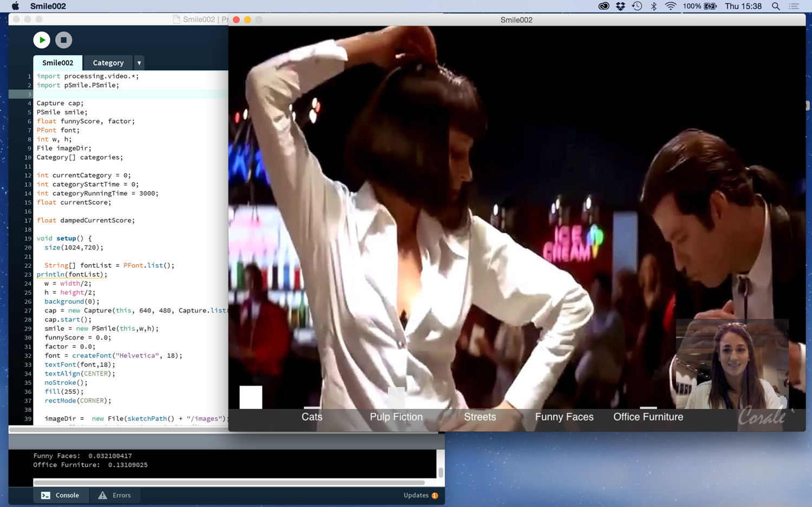Viewport: 812px width, 507px height.
Task: Click the line int categoryRunningTime = 3000;
Action: coord(97,193)
